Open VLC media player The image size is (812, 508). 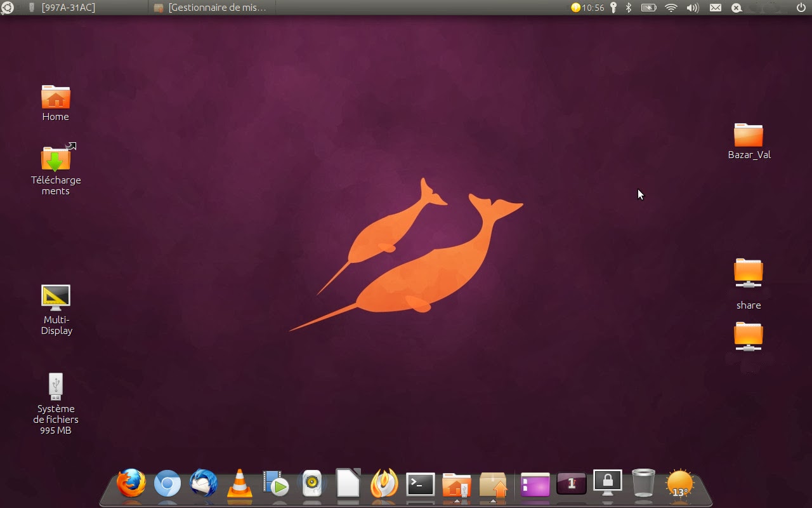pyautogui.click(x=239, y=485)
